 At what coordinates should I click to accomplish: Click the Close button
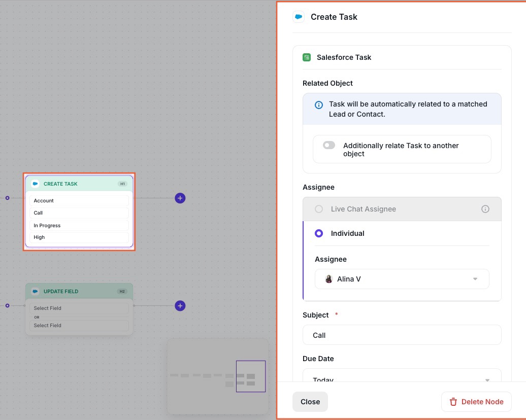pyautogui.click(x=310, y=402)
